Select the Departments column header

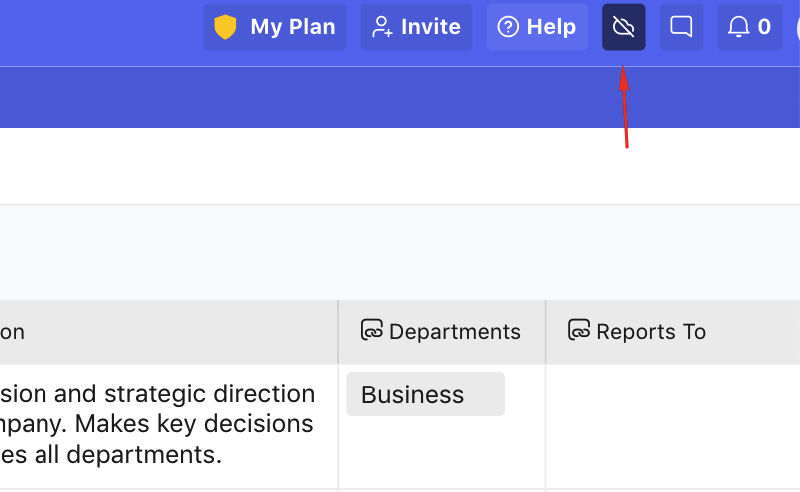click(x=454, y=332)
